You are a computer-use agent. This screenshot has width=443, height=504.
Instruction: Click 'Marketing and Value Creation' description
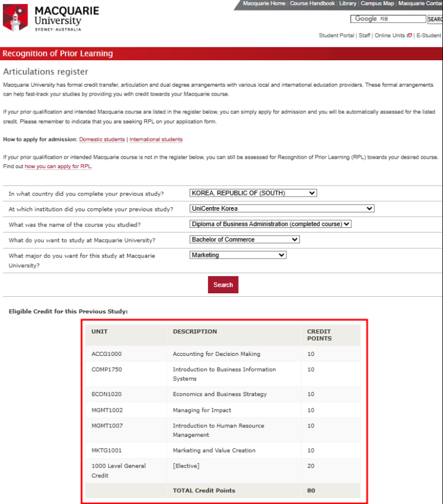click(214, 451)
